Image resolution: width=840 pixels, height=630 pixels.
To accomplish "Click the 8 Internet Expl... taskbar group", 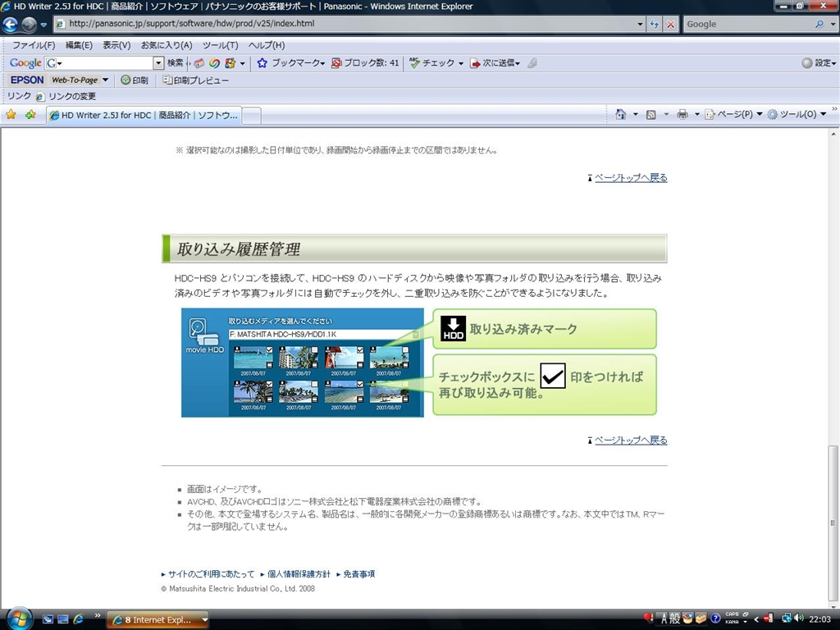I will tap(158, 620).
